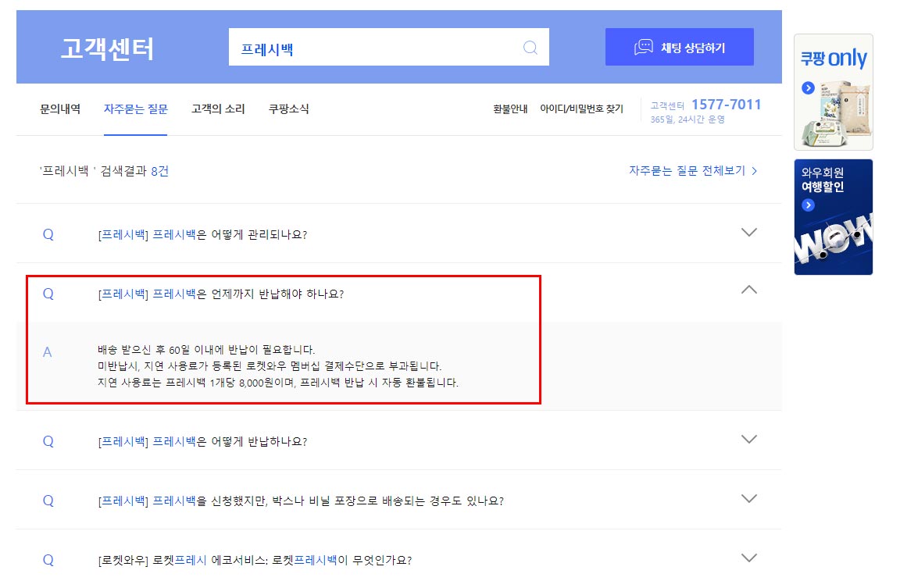Open question 프레시백은 어떻게 관리되나요?
Screen dimensions: 900x588
click(x=202, y=234)
